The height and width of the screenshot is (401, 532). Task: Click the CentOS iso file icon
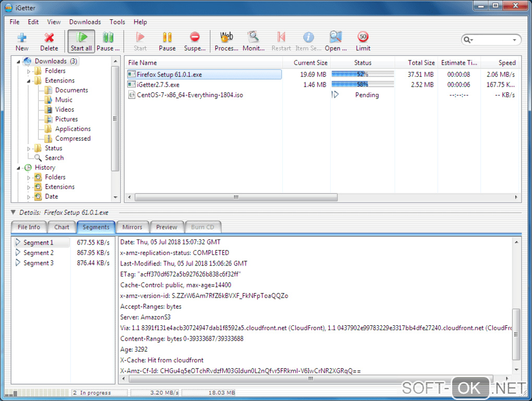coord(131,95)
